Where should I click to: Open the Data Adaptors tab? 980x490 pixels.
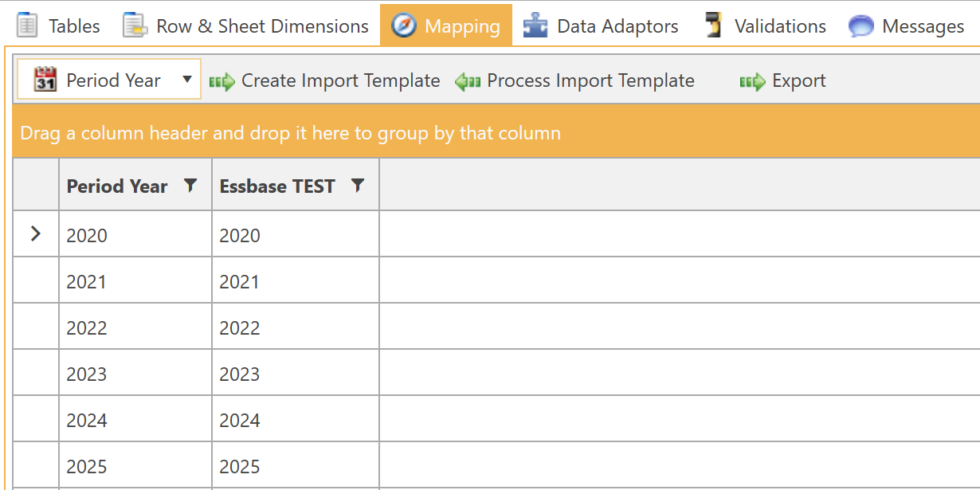pos(617,25)
